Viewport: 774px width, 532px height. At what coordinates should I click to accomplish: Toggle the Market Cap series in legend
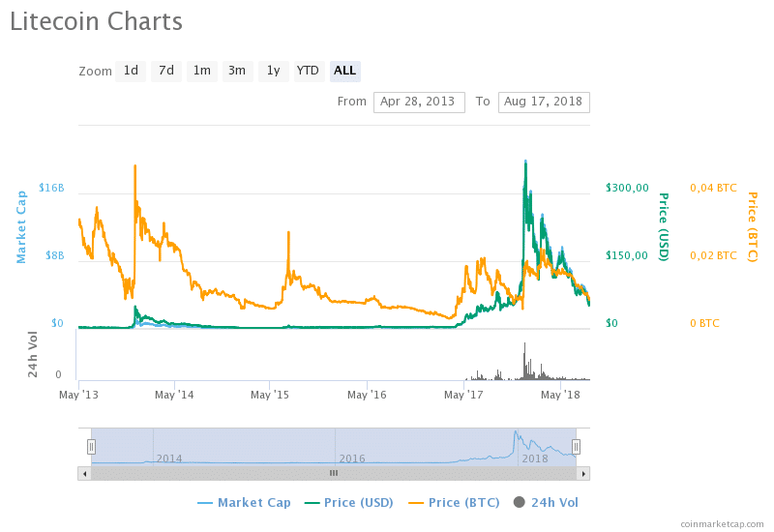[x=244, y=502]
